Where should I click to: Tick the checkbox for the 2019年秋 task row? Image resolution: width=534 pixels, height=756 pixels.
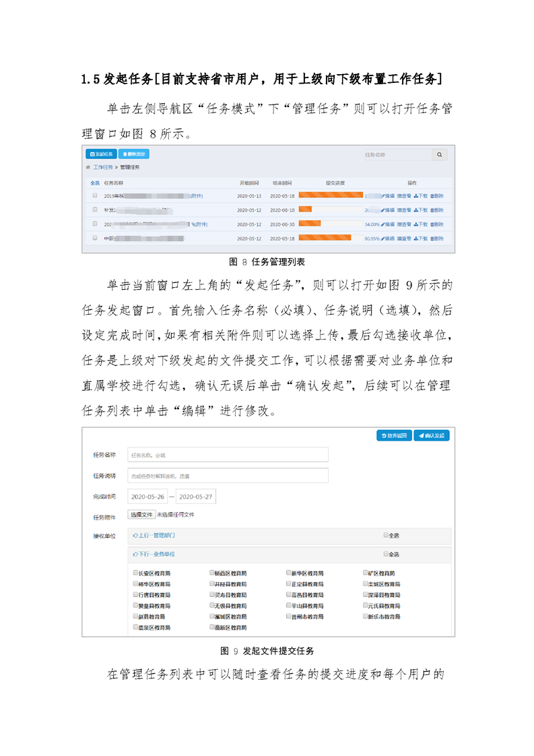[95, 196]
